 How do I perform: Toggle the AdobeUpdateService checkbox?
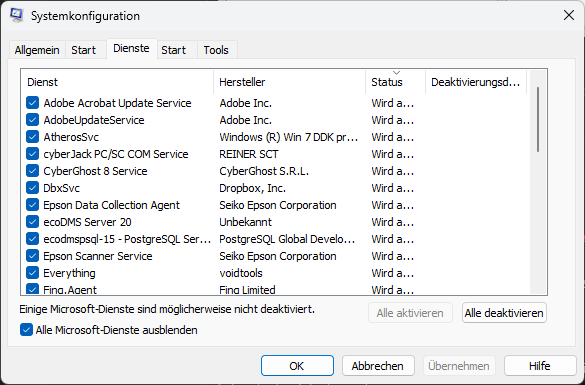[x=32, y=120]
